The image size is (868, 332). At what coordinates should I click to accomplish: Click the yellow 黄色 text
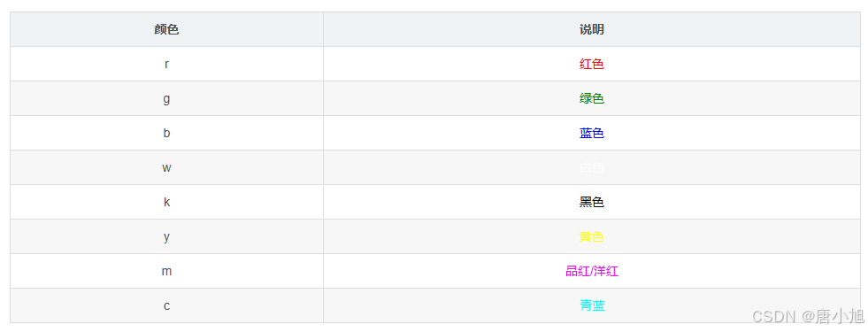(x=592, y=236)
